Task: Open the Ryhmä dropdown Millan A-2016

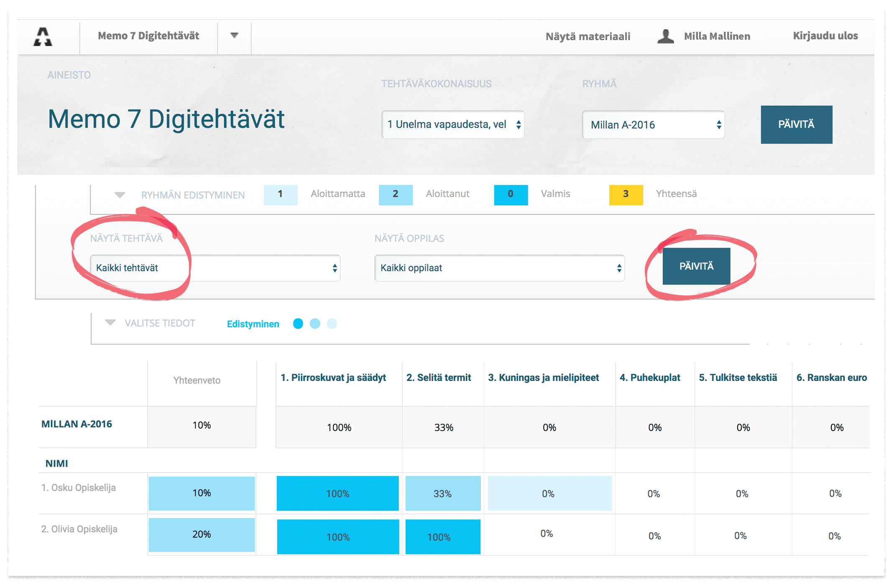Action: [x=653, y=125]
